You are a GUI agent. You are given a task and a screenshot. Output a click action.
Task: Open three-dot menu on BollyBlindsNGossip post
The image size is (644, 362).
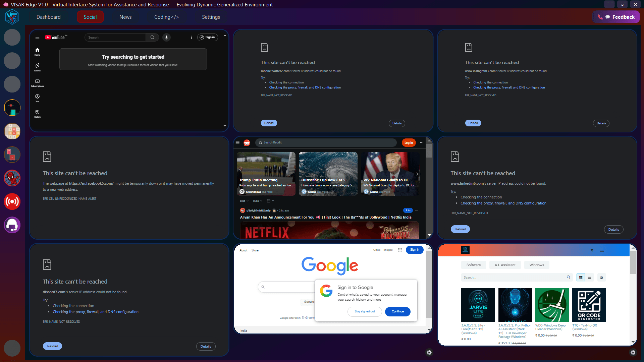[x=417, y=210]
